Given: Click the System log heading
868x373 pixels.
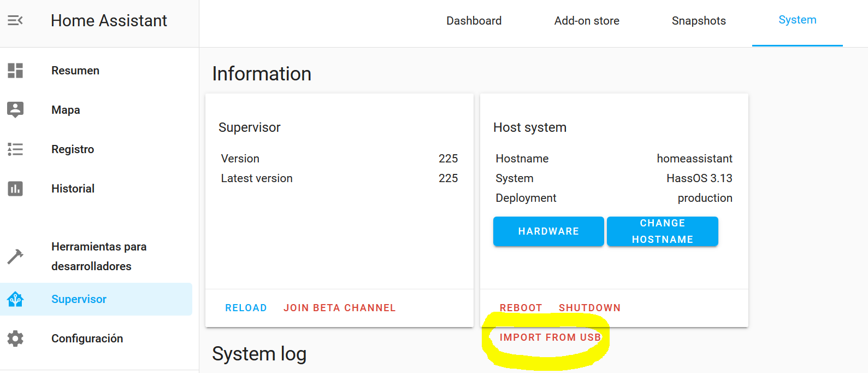Looking at the screenshot, I should click(x=259, y=354).
